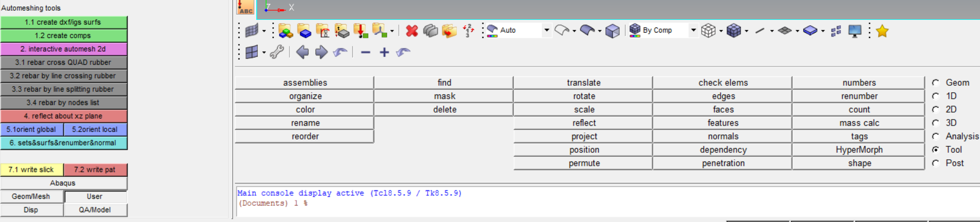Click the yellow star favorites icon
980x222 pixels.
[882, 31]
